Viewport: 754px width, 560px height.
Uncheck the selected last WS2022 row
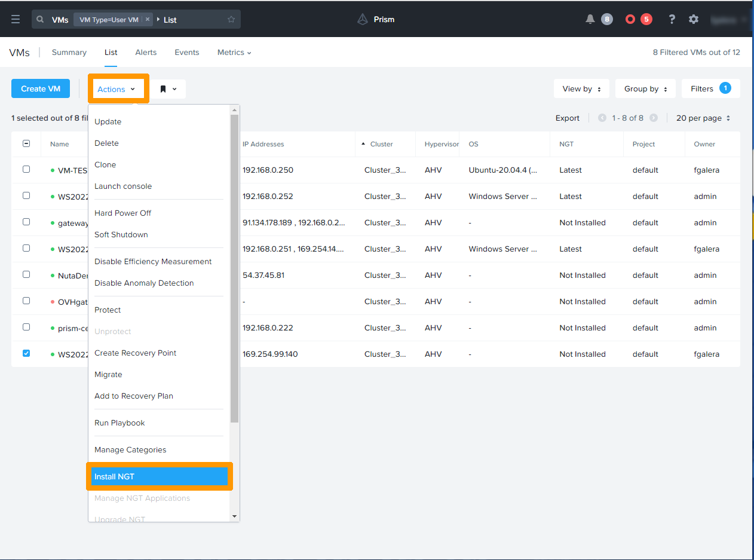coord(26,353)
